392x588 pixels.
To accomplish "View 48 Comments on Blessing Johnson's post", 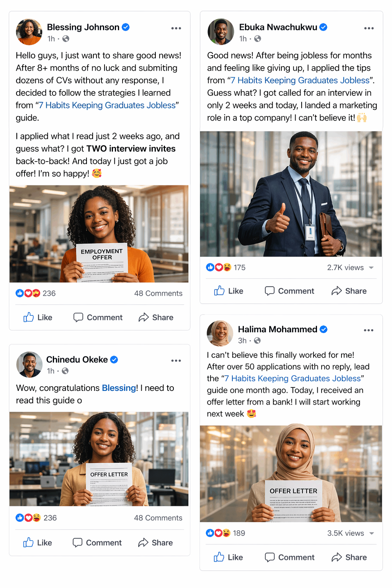I will point(158,293).
